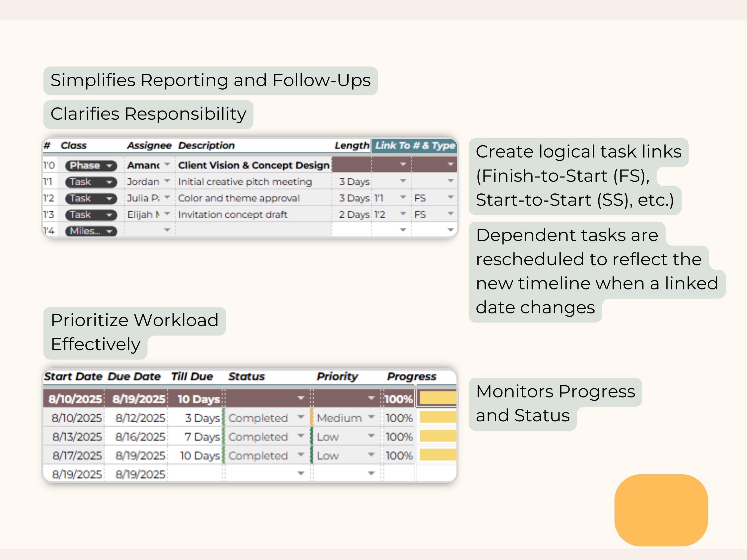The width and height of the screenshot is (747, 560).
Task: Click the Link To # & Type column header
Action: 415,146
